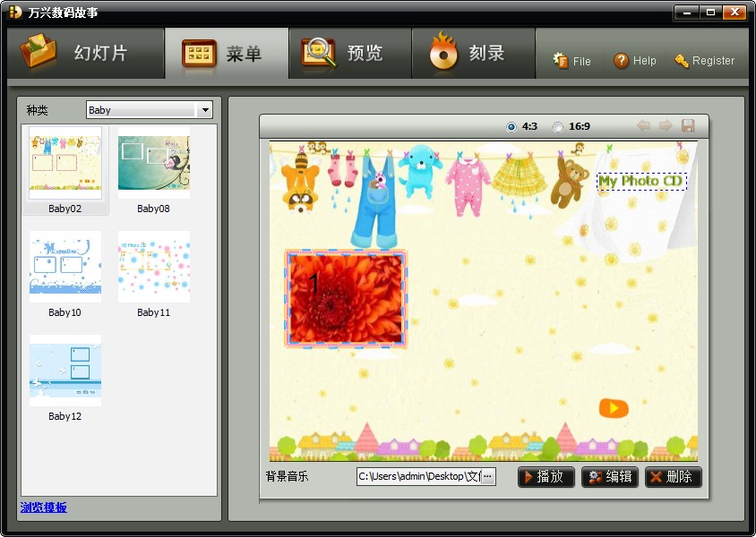Click the redo right arrow icon
Viewport: 756px width, 537px height.
[666, 125]
